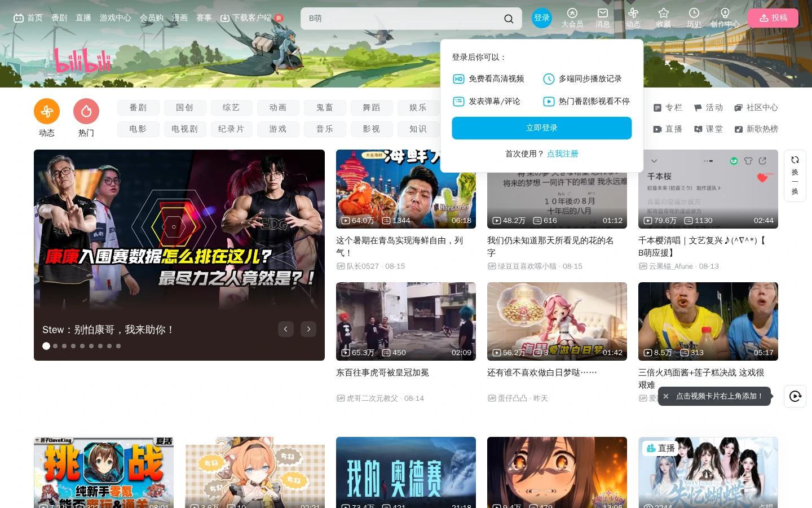Click the 立即登录 button

[542, 128]
